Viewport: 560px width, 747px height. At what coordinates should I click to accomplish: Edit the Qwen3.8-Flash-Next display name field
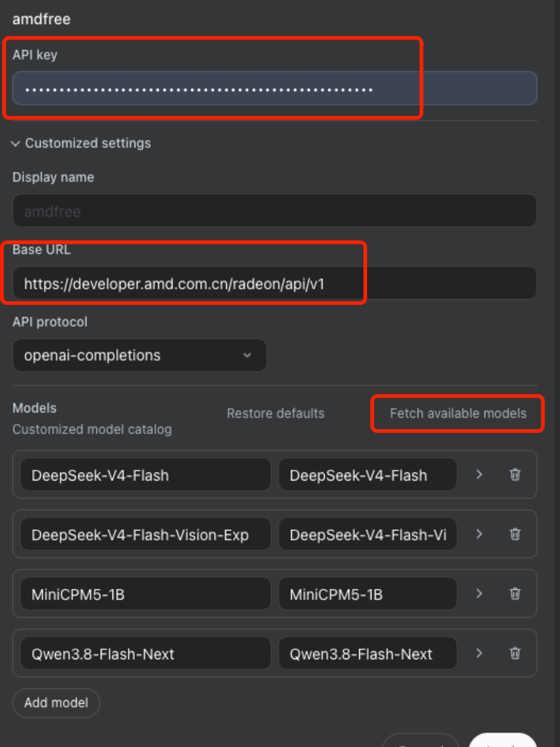tap(368, 653)
